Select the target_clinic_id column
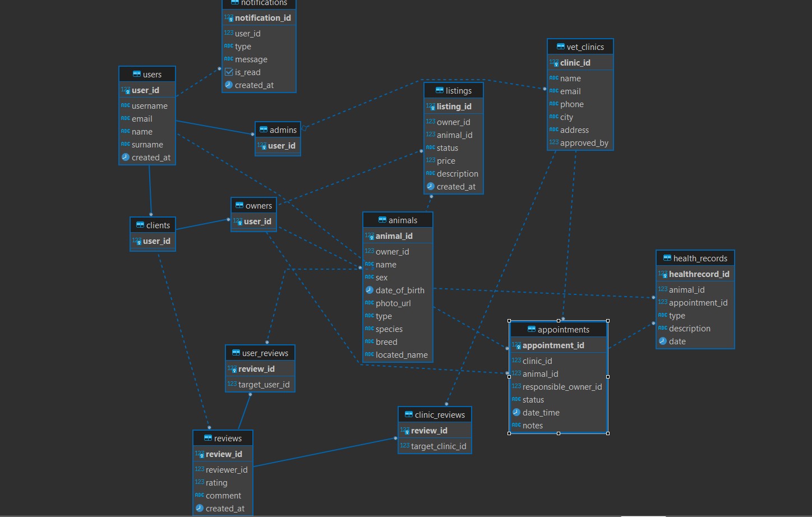 pyautogui.click(x=438, y=446)
